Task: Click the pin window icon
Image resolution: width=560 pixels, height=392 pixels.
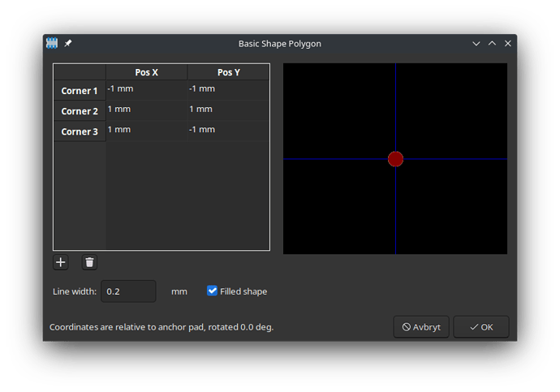Action: [x=68, y=44]
